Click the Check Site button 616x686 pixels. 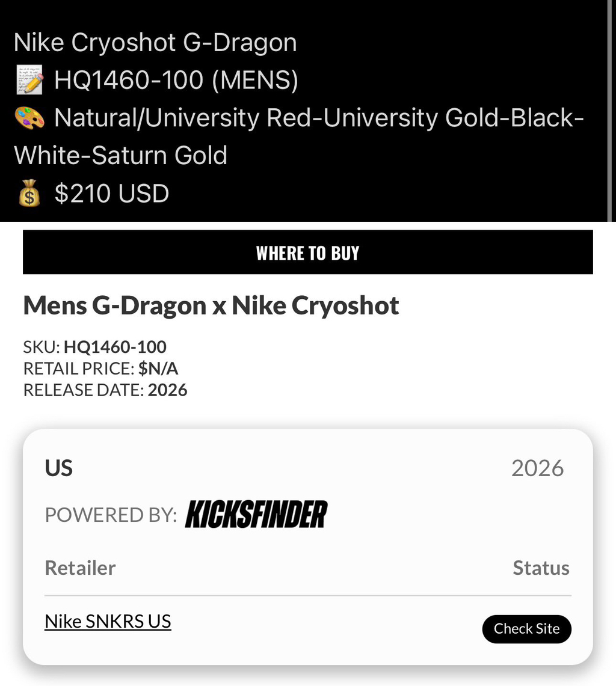(527, 629)
